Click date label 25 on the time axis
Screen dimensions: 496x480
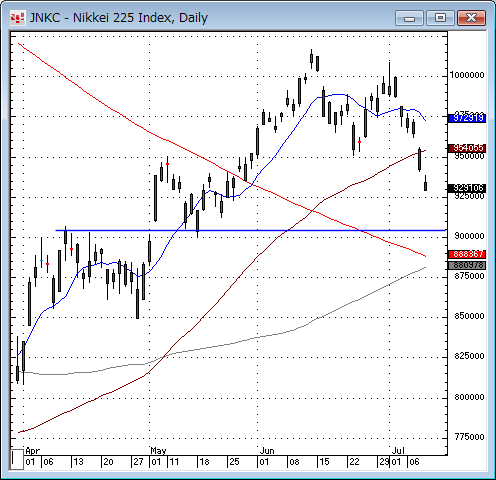tap(234, 462)
